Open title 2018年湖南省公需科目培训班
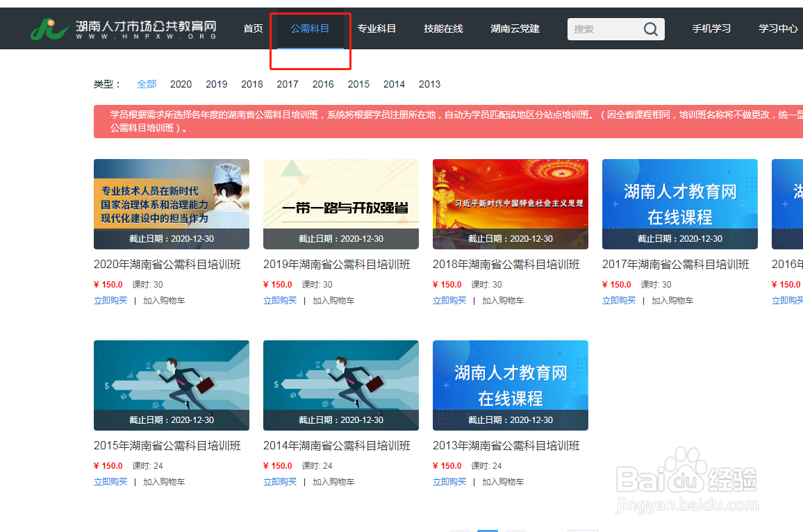 (x=506, y=264)
